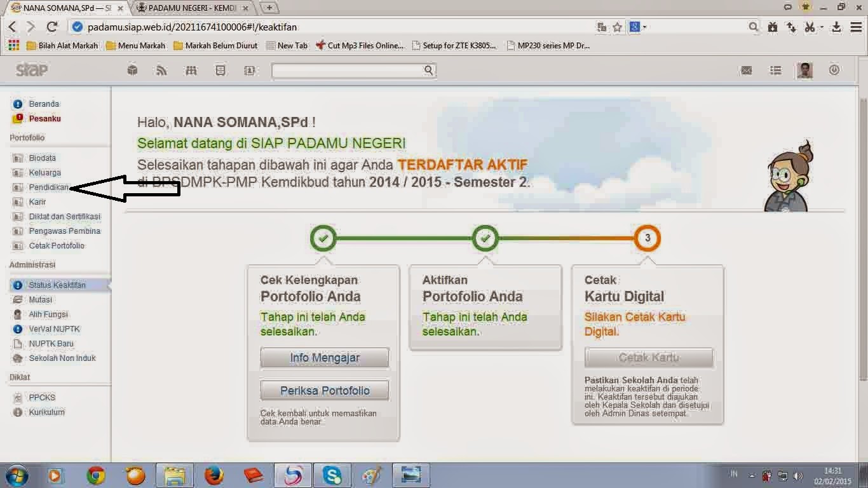Click the power logout icon
868x488 pixels.
[834, 70]
